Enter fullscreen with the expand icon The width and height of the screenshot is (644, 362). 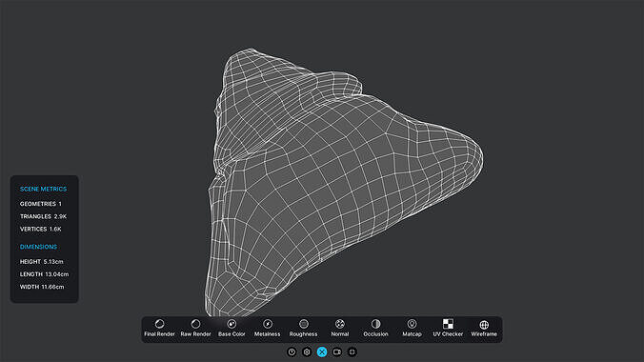(x=352, y=352)
